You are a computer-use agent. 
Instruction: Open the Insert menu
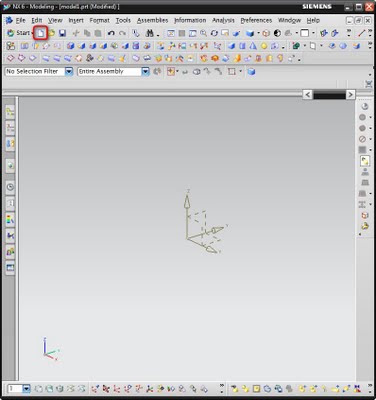[76, 21]
